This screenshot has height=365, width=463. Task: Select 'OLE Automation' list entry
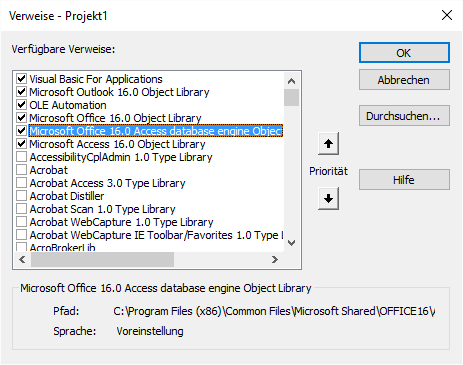pyautogui.click(x=68, y=105)
